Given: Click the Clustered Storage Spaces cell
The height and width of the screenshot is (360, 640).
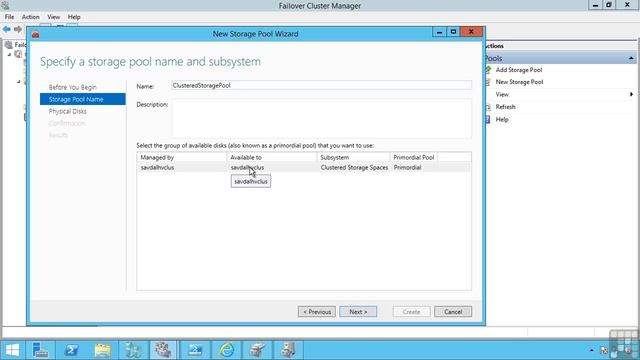Looking at the screenshot, I should tap(354, 168).
